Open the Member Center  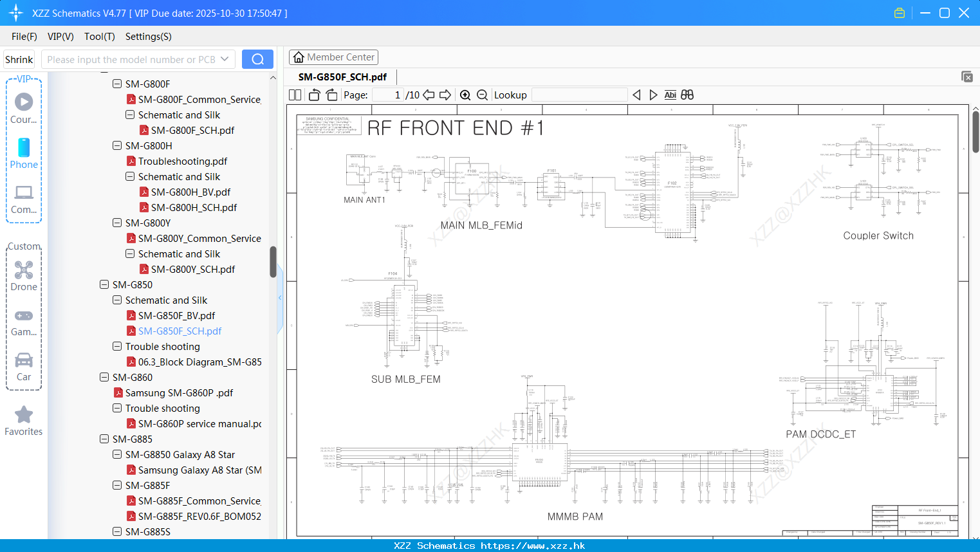333,57
